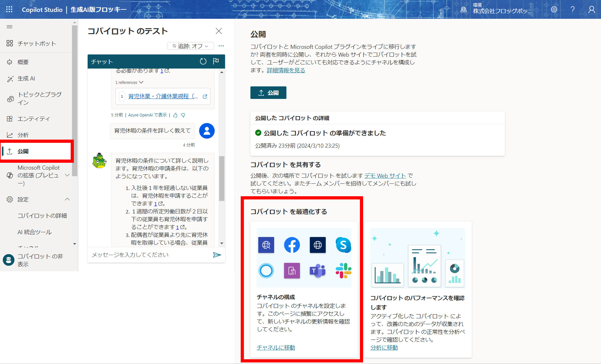
Task: Click the user avatar in chat
Action: pos(207,131)
